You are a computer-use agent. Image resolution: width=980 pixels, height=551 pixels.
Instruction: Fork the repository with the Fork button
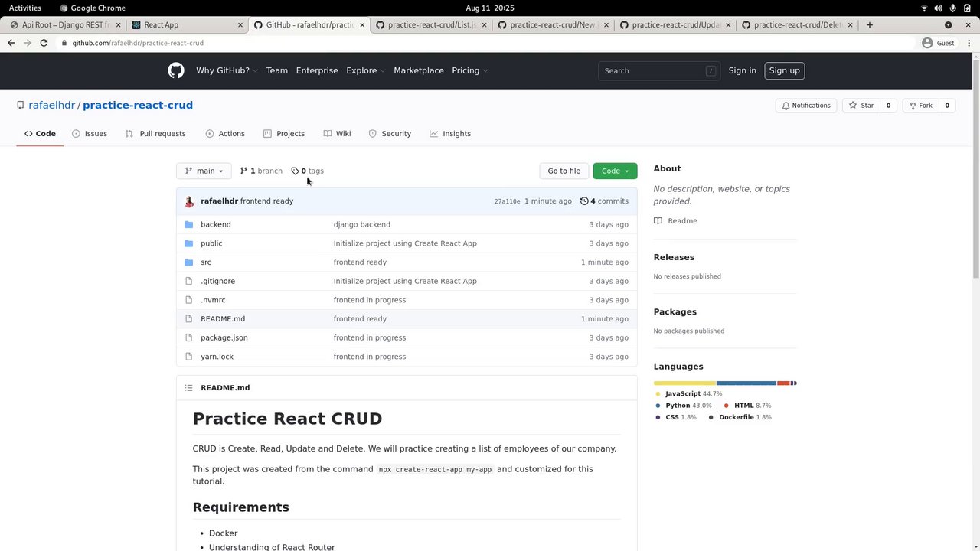click(920, 106)
